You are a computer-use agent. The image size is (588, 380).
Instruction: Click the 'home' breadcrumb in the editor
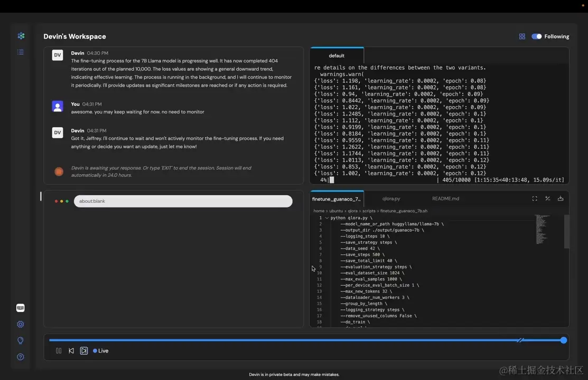pyautogui.click(x=319, y=211)
